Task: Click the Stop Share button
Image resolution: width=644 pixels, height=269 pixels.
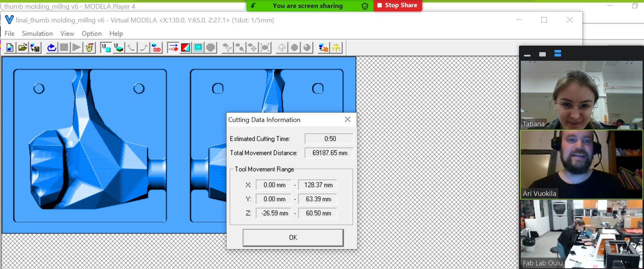Action: point(398,5)
